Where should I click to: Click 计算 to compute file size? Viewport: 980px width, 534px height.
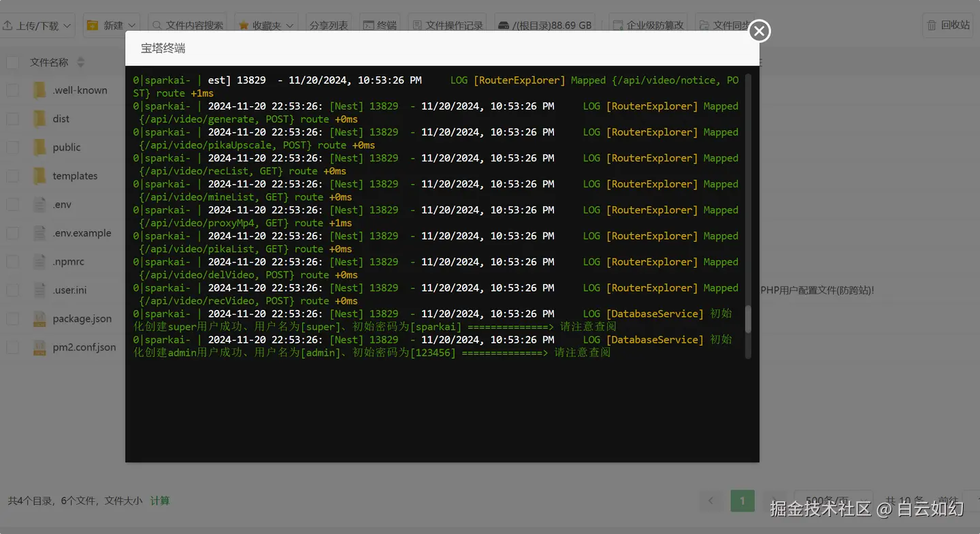(x=160, y=501)
